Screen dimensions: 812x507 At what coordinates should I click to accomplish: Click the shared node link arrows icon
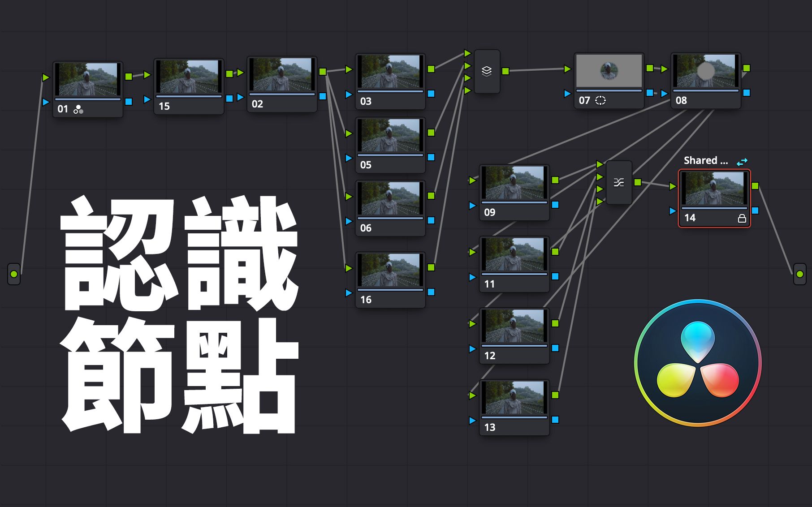click(x=742, y=161)
